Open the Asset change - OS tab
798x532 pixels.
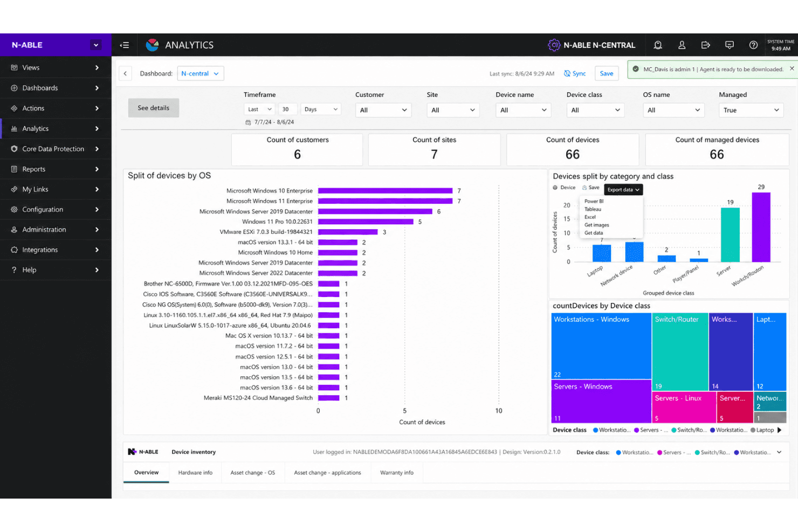click(x=252, y=473)
